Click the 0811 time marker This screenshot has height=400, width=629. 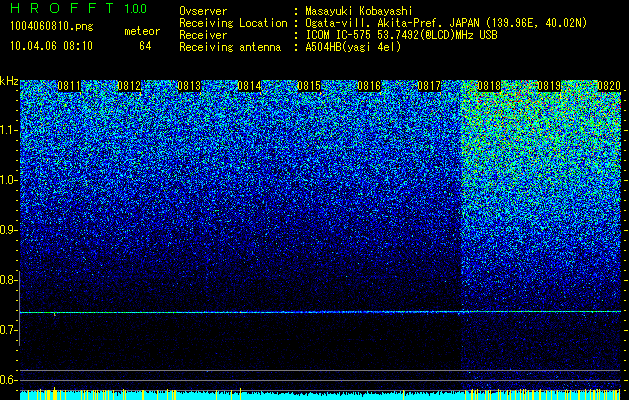tap(69, 86)
